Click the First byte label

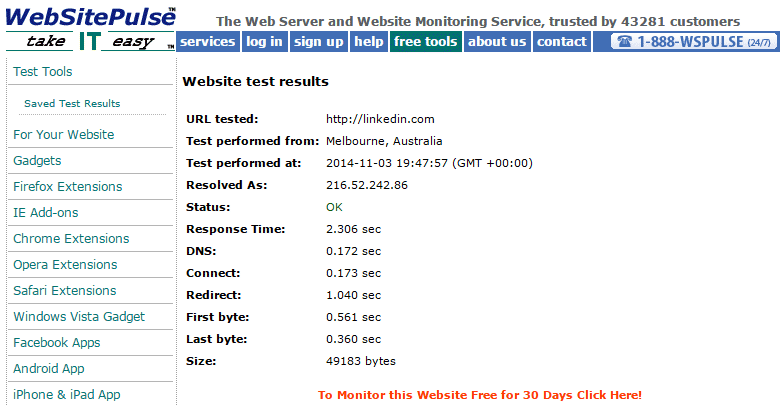(217, 317)
